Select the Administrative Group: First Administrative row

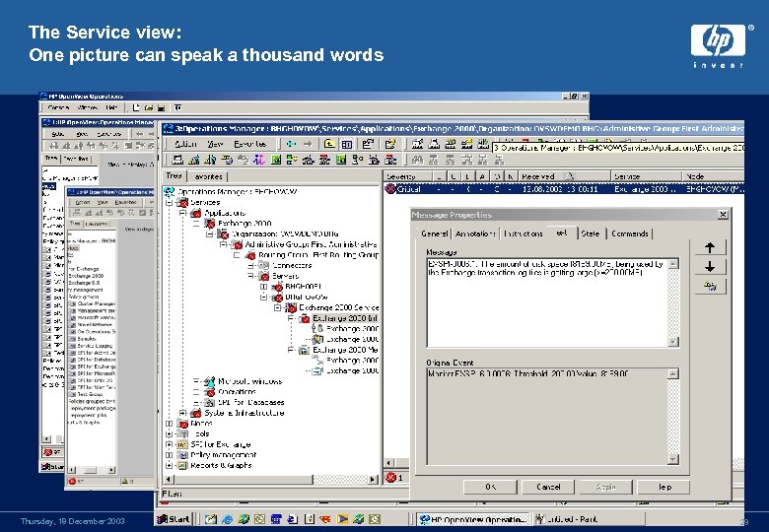pos(311,244)
